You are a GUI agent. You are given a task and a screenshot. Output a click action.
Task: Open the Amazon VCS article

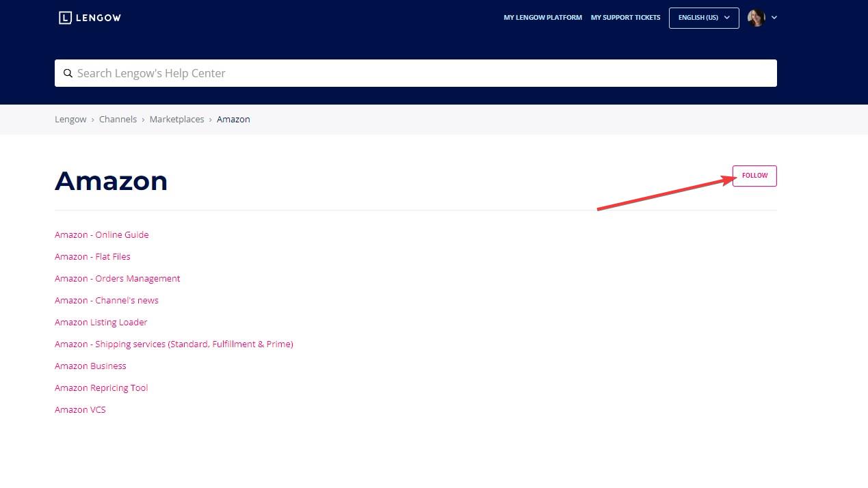pyautogui.click(x=80, y=409)
